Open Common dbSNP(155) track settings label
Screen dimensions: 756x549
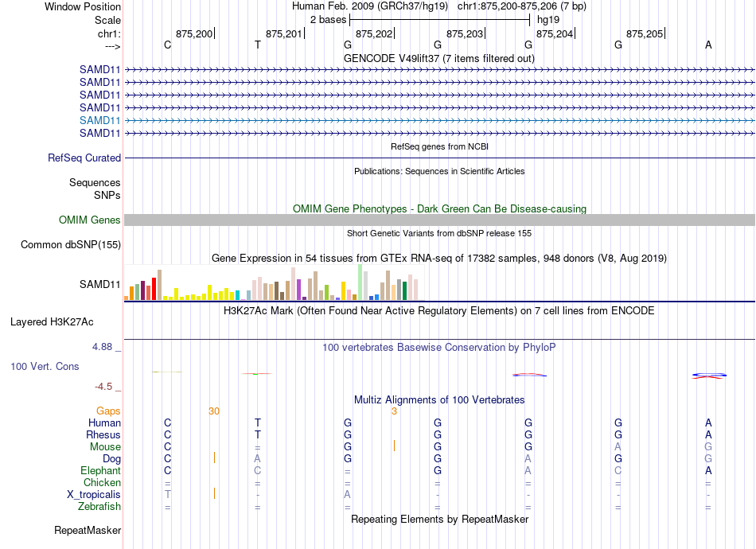coord(71,245)
